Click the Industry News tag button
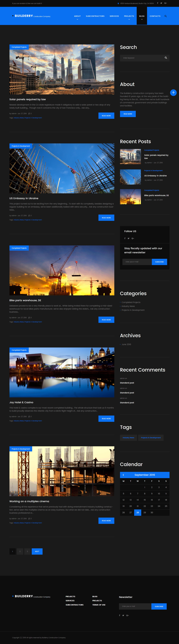 (128, 438)
